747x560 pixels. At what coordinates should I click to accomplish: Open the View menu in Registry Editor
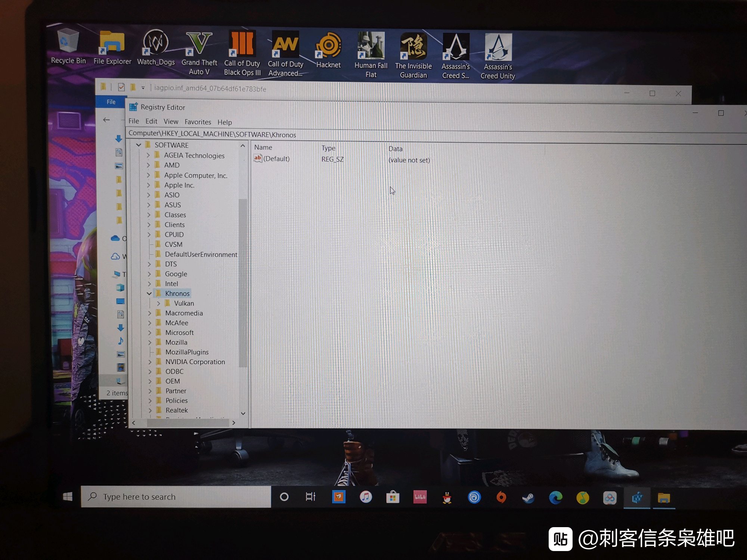click(171, 122)
